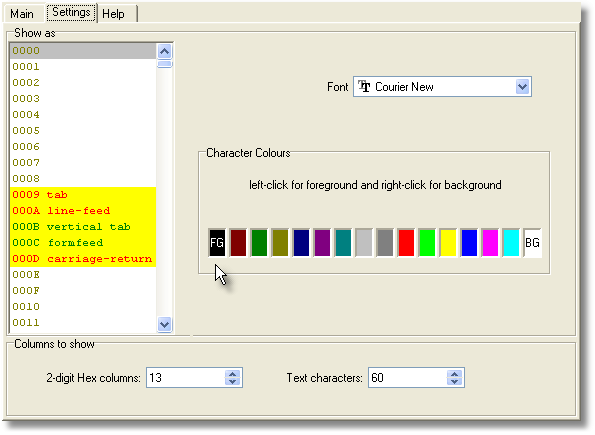Click the list's scroll up arrow
595x435 pixels.
point(165,51)
